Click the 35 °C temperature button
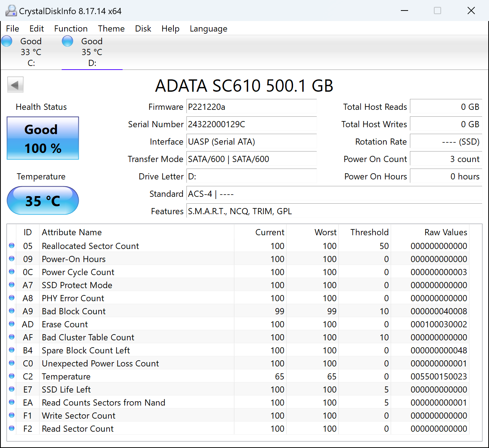The image size is (489, 448). click(x=43, y=200)
